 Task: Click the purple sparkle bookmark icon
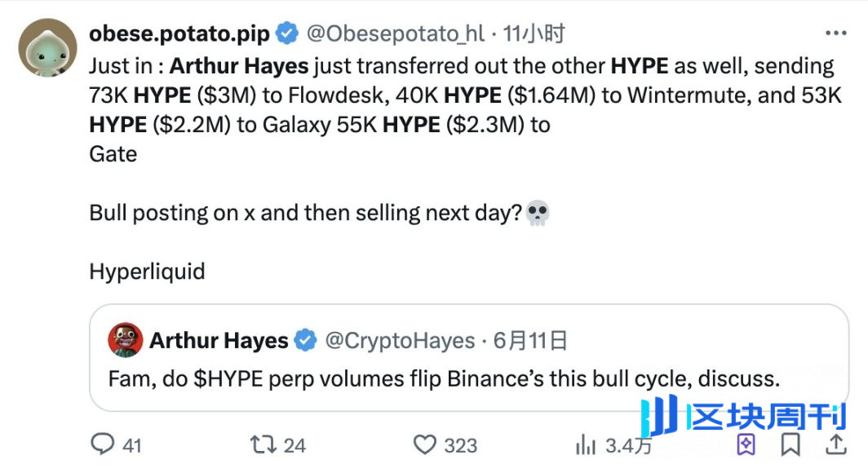746,444
